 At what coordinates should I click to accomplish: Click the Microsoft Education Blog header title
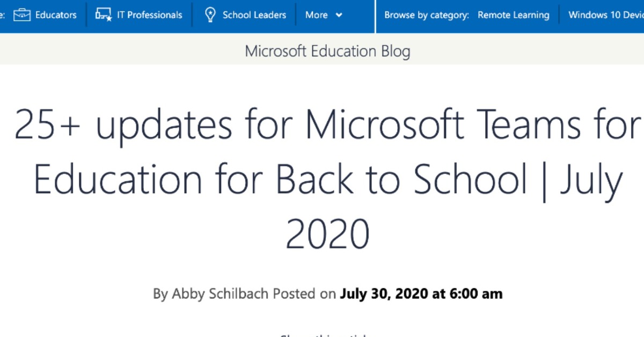coord(327,52)
